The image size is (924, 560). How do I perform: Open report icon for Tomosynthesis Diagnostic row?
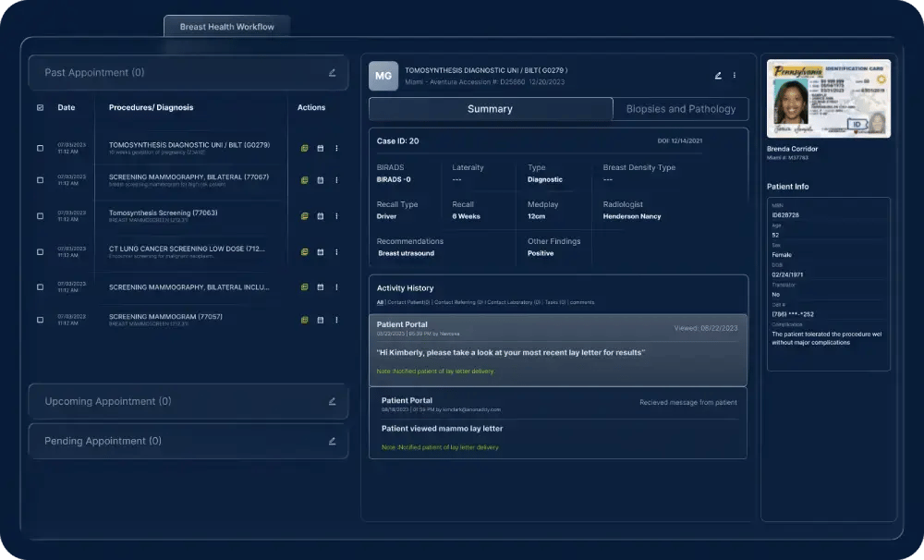pos(304,148)
